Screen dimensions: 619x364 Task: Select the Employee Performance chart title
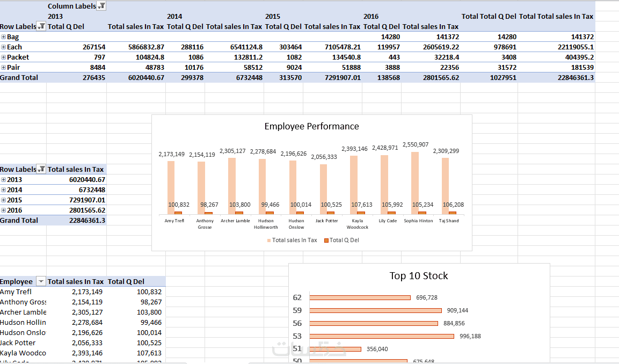click(x=311, y=126)
